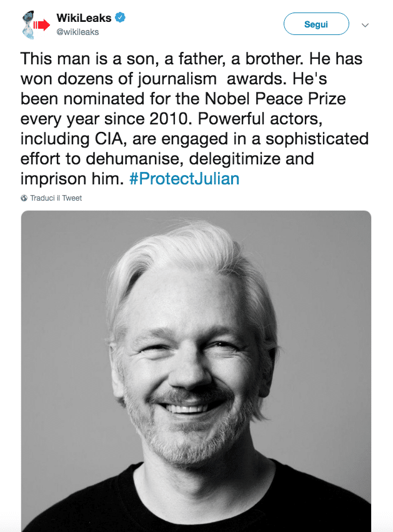Viewport: 393px width, 532px height.
Task: Click the globe icon beside Traduci
Action: (24, 198)
